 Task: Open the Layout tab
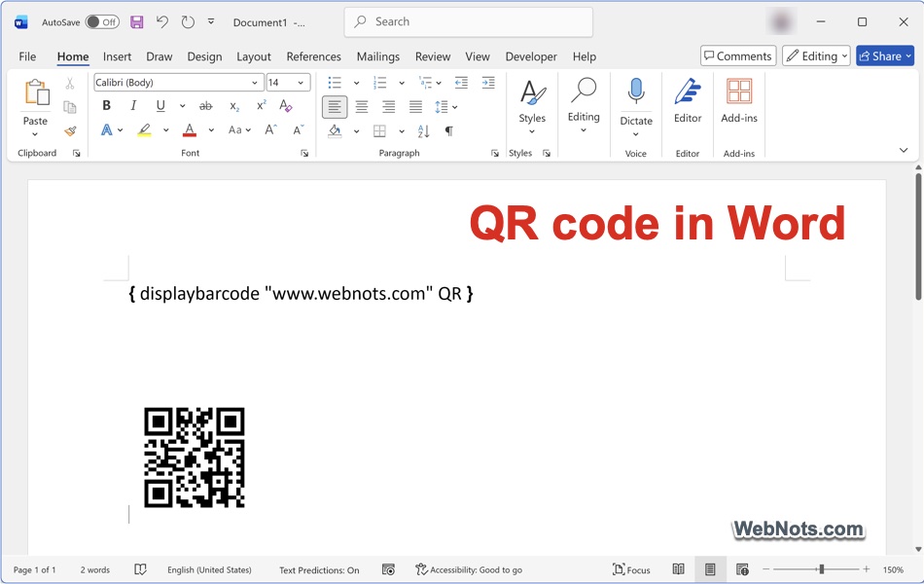254,56
